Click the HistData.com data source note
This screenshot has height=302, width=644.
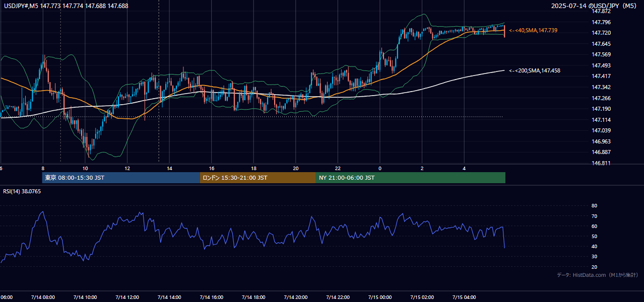tap(598, 275)
